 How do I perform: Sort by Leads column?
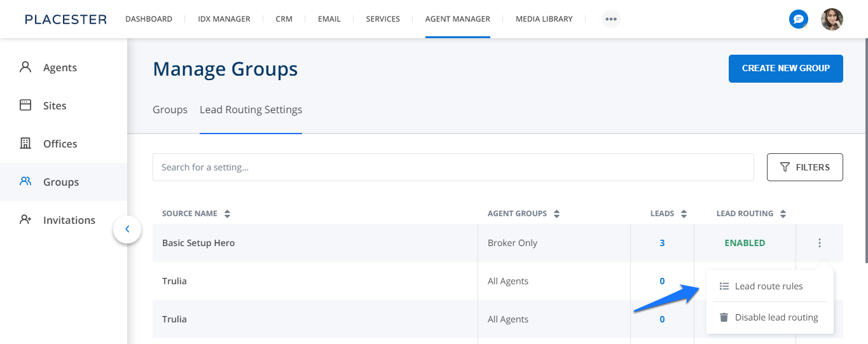pos(684,214)
